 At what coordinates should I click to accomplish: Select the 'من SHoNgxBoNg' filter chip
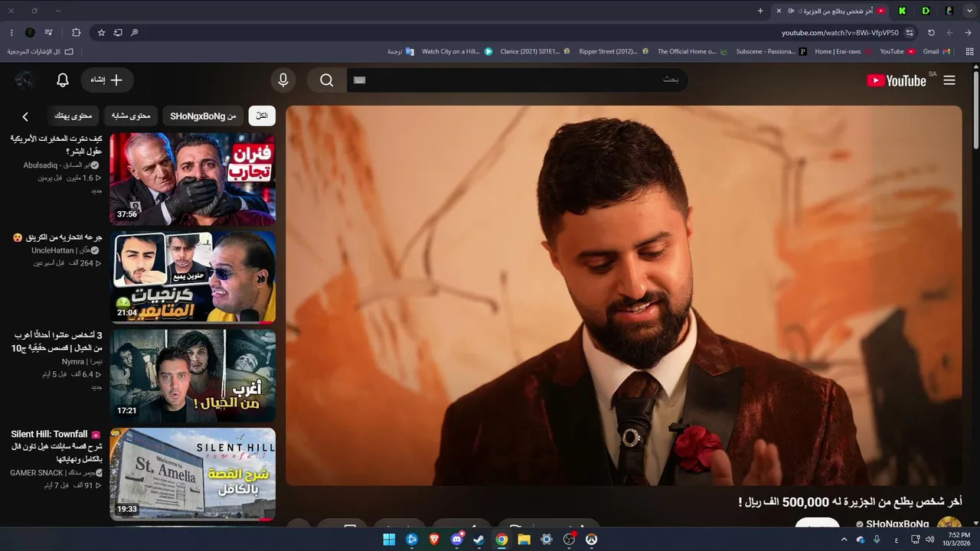(203, 116)
